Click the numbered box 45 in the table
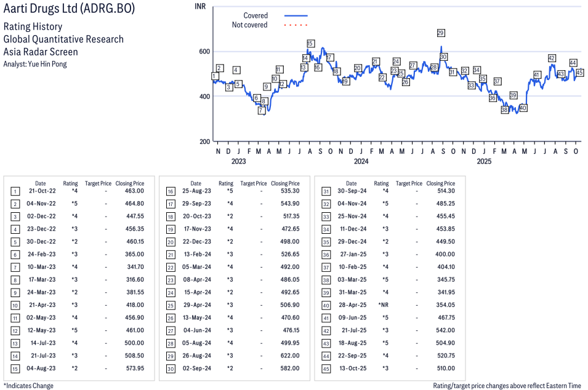The height and width of the screenshot is (390, 588). pyautogui.click(x=325, y=368)
